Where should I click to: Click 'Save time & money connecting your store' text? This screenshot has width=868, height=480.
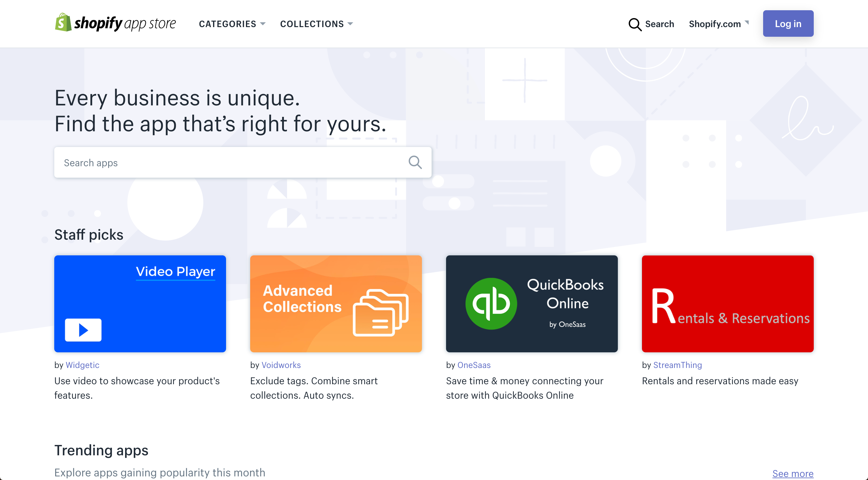point(525,388)
